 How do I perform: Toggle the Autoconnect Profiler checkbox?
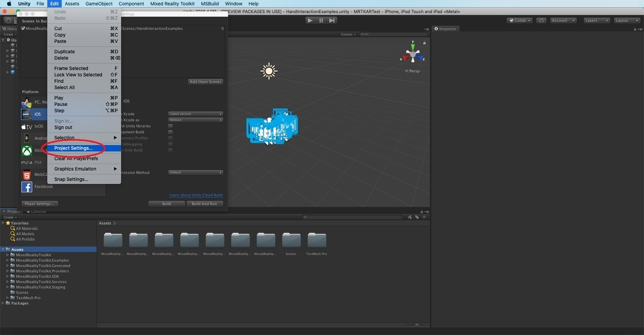pos(171,138)
